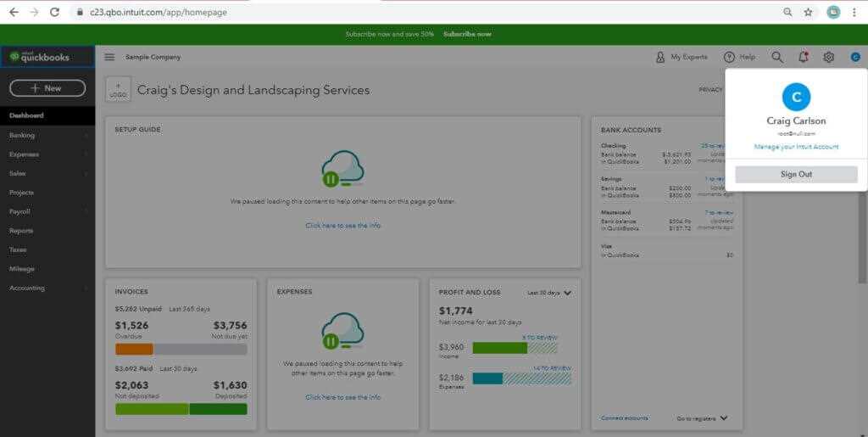Image resolution: width=868 pixels, height=437 pixels.
Task: Open the settings gear icon
Action: point(829,57)
